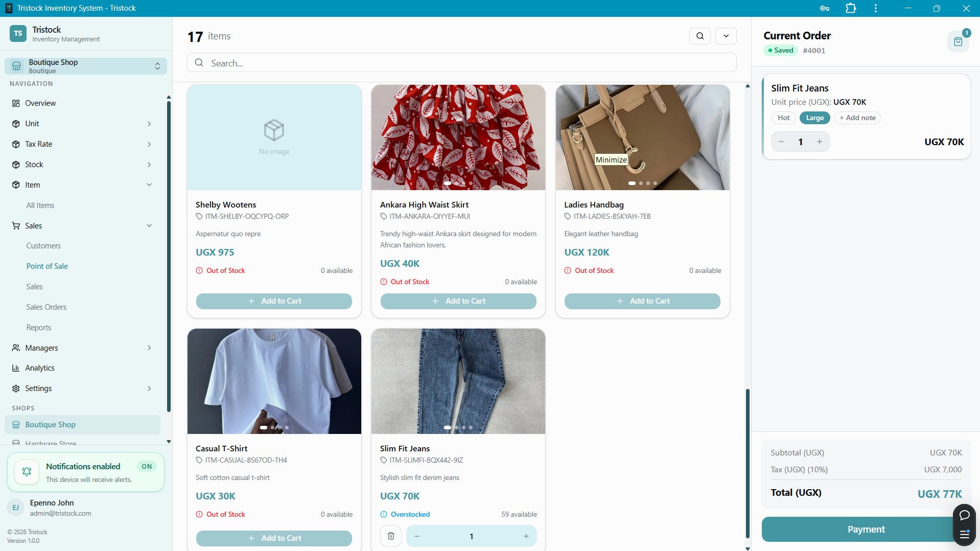
Task: Select Boutique Shop under SHOPS
Action: pyautogui.click(x=82, y=425)
